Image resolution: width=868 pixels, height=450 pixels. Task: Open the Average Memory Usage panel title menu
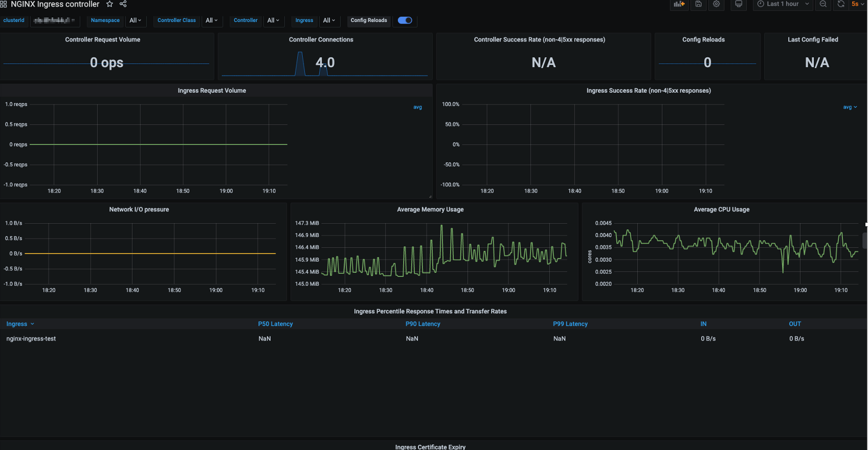pos(430,209)
